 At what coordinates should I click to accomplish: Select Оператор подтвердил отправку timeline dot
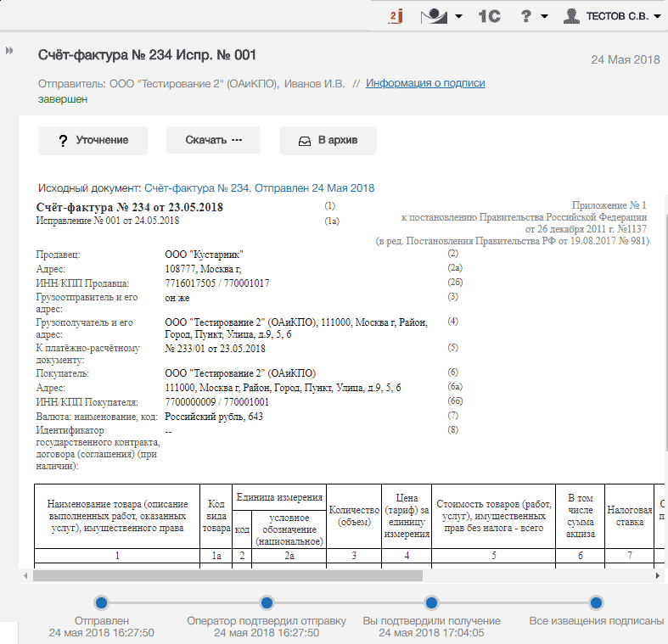[x=267, y=602]
